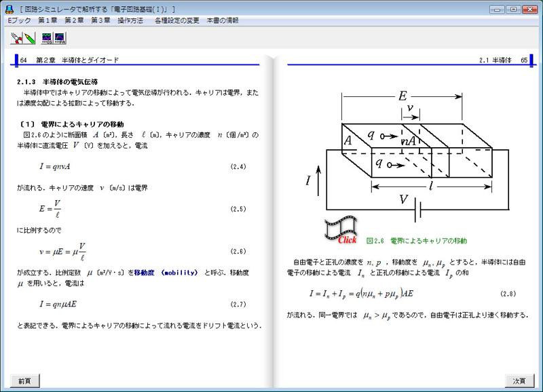This screenshot has width=543, height=392.
Task: Click the pliers tool icon in toolbar
Action: 16,38
